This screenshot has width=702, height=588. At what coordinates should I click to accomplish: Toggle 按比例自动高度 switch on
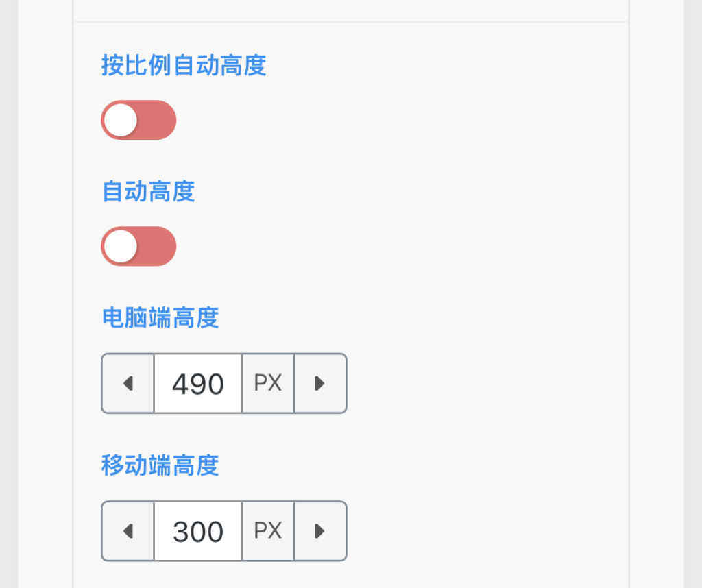coord(138,120)
